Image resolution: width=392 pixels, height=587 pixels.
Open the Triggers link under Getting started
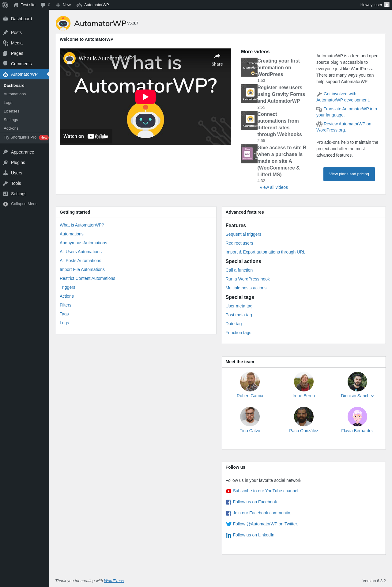pyautogui.click(x=67, y=287)
